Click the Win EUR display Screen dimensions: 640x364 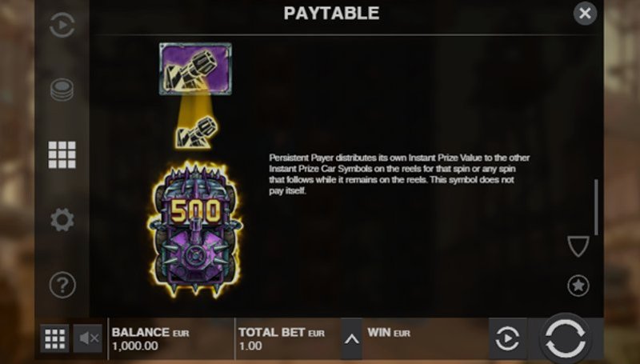[x=426, y=339]
